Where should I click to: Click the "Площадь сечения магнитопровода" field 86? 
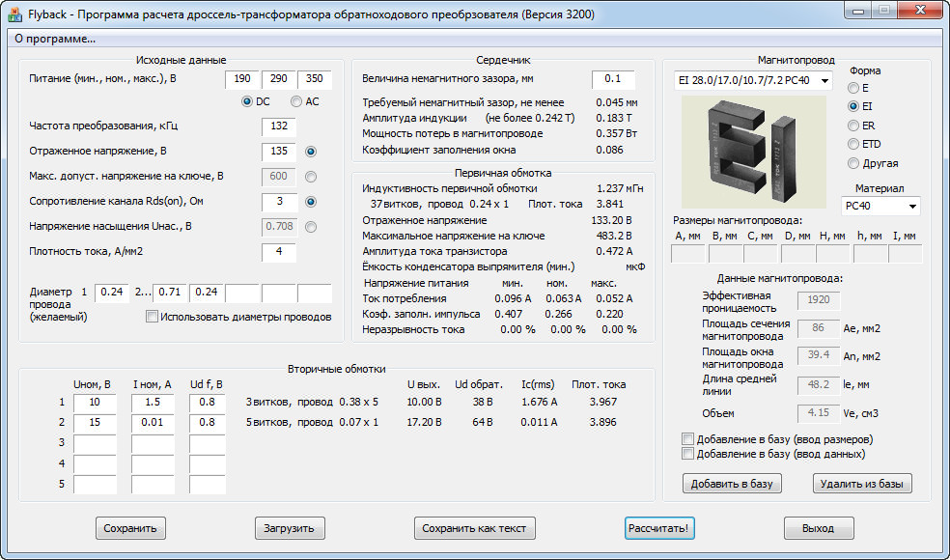(819, 329)
